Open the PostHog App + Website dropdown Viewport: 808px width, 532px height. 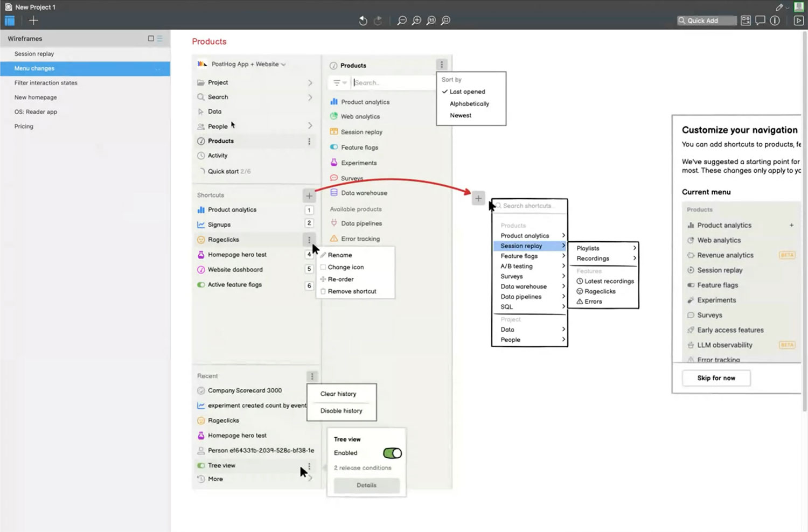pyautogui.click(x=245, y=64)
